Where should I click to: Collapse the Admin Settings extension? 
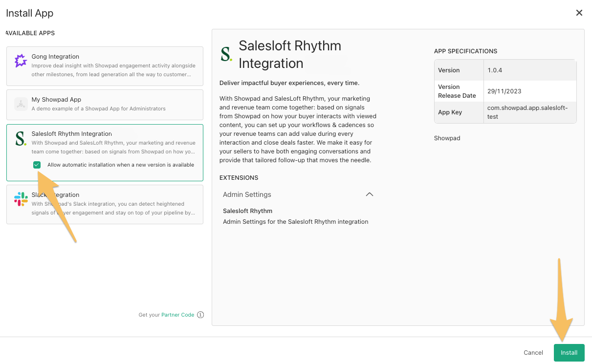click(370, 194)
